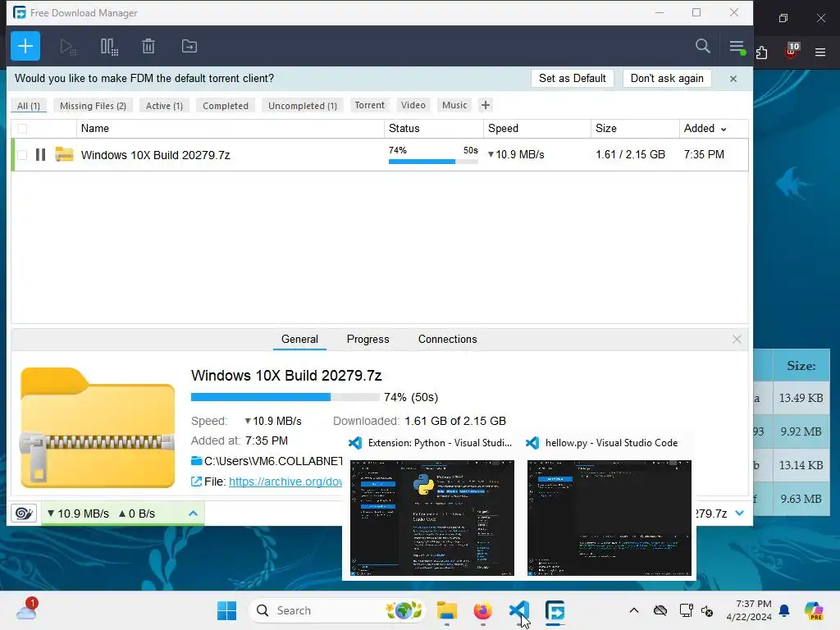This screenshot has width=840, height=630.
Task: Open notifications bell in taskbar
Action: [x=784, y=610]
